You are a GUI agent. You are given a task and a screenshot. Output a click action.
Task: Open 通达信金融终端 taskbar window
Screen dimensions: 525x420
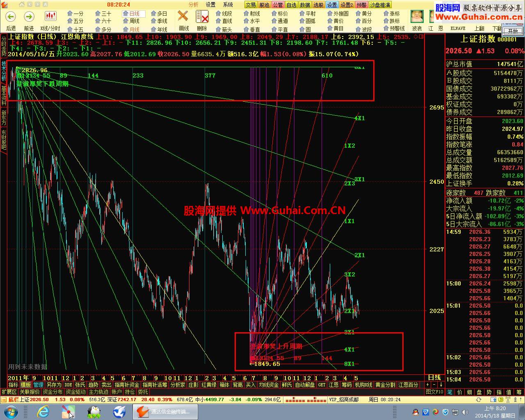tap(165, 412)
